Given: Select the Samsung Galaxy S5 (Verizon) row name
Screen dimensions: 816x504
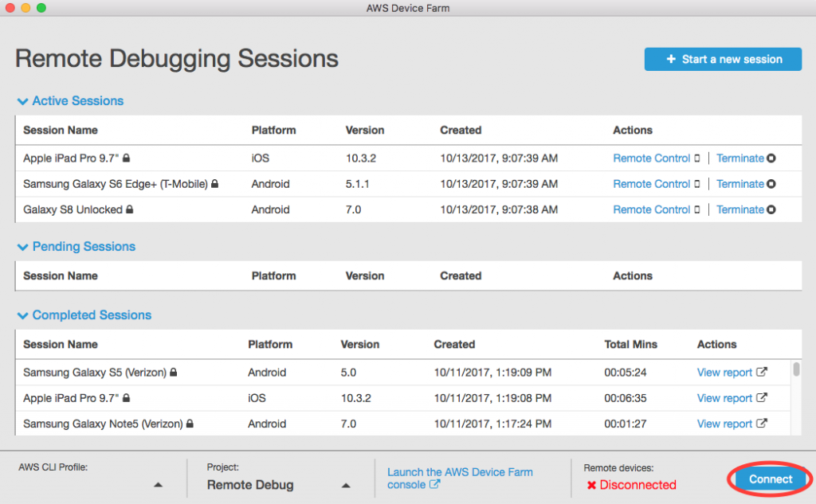Looking at the screenshot, I should (95, 373).
